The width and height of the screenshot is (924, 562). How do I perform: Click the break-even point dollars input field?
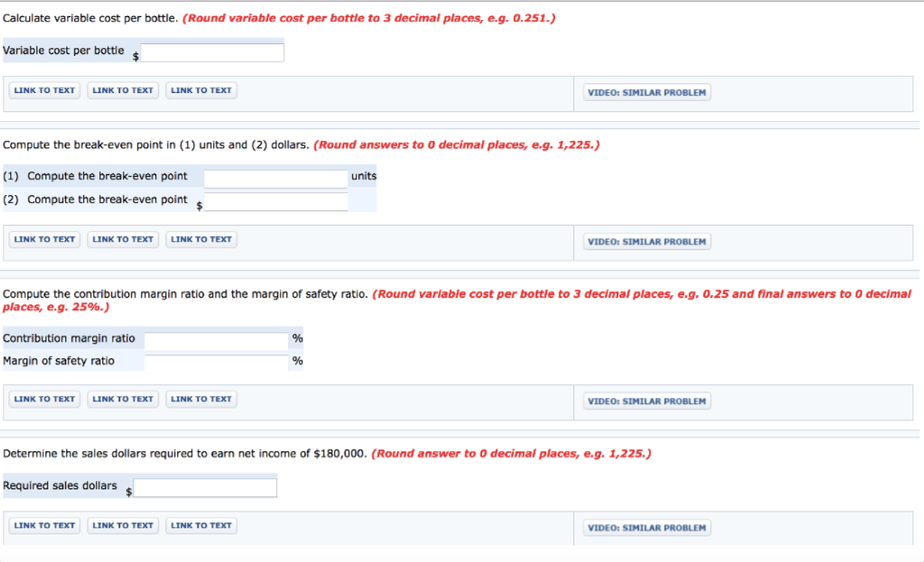pos(275,200)
